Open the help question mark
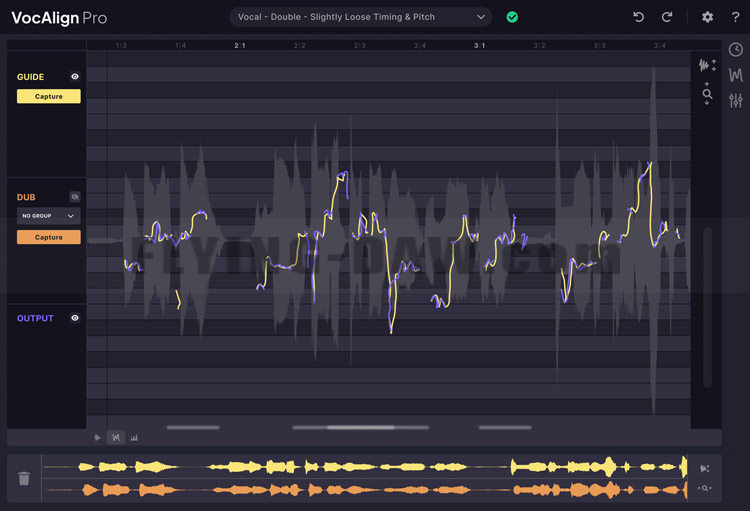The height and width of the screenshot is (511, 750). 736,17
